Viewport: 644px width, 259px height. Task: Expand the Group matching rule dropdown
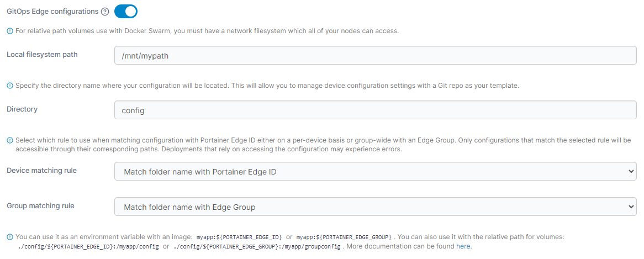pyautogui.click(x=375, y=207)
